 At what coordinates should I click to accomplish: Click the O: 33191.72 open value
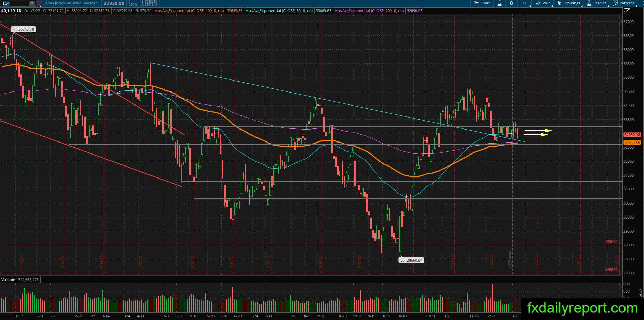(x=53, y=11)
